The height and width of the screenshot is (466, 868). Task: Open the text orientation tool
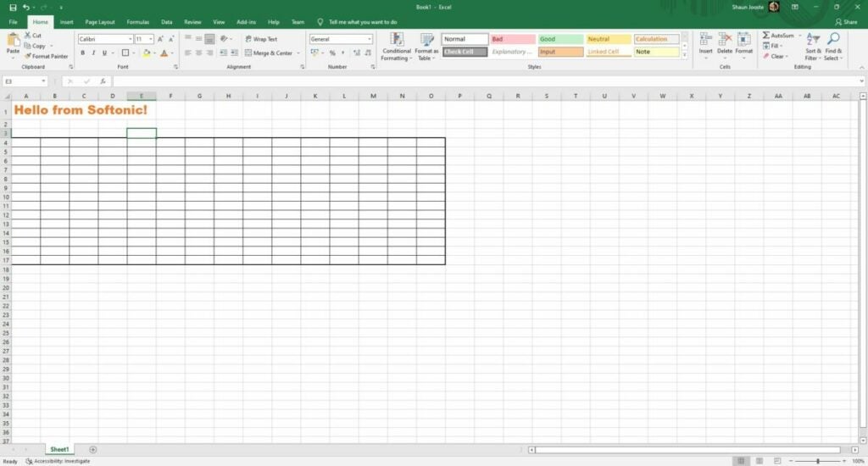point(224,39)
